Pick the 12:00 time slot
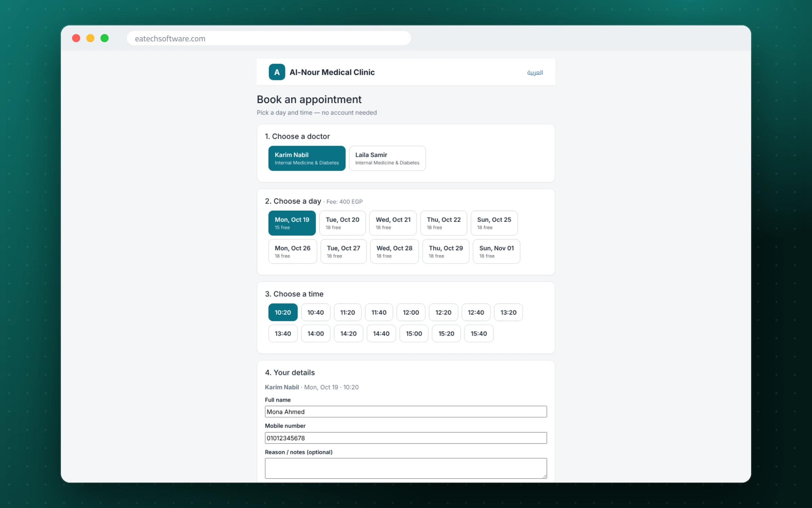Screen dimensions: 812x508 point(411,312)
